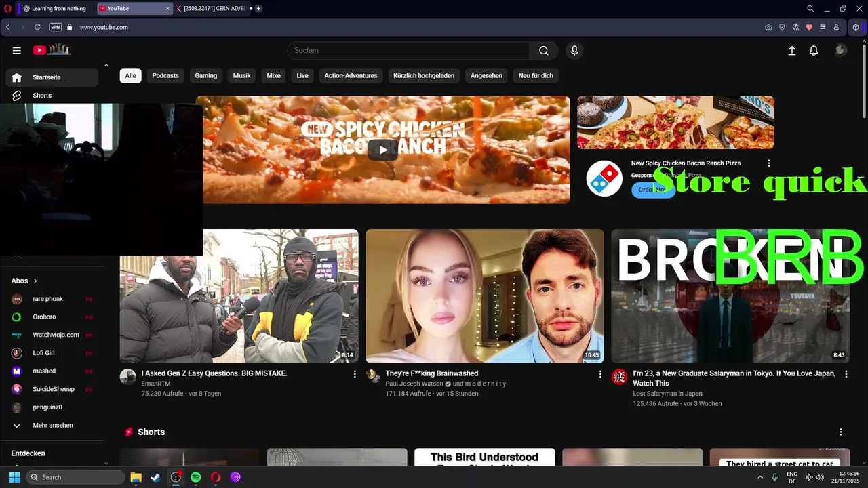
Task: Select Kürzlich hochgeladen filter chip
Action: (x=424, y=75)
